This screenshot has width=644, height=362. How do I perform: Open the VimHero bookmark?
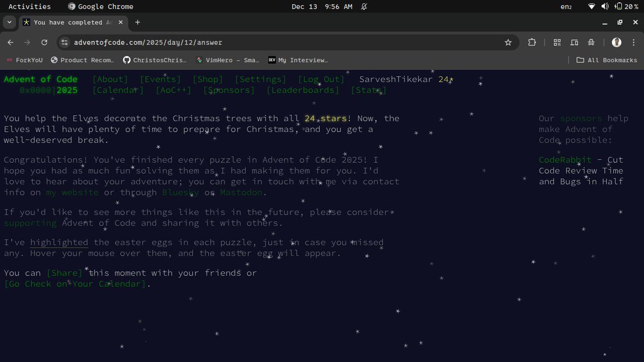[228, 60]
